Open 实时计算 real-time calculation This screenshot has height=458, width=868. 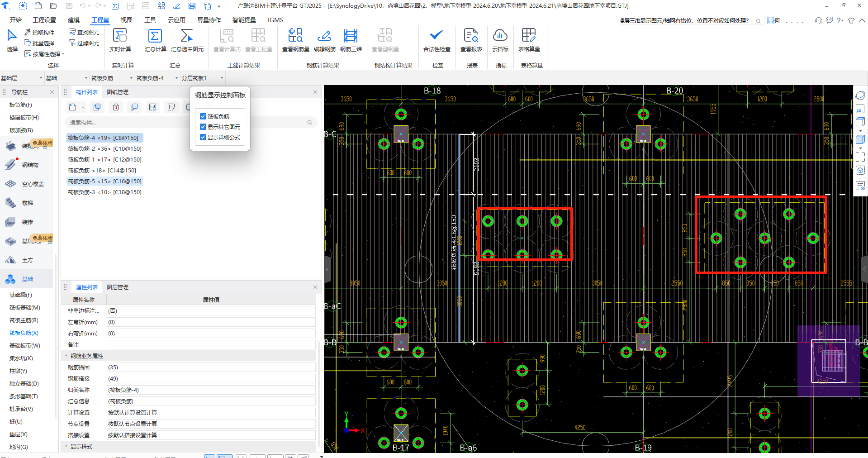(x=120, y=40)
